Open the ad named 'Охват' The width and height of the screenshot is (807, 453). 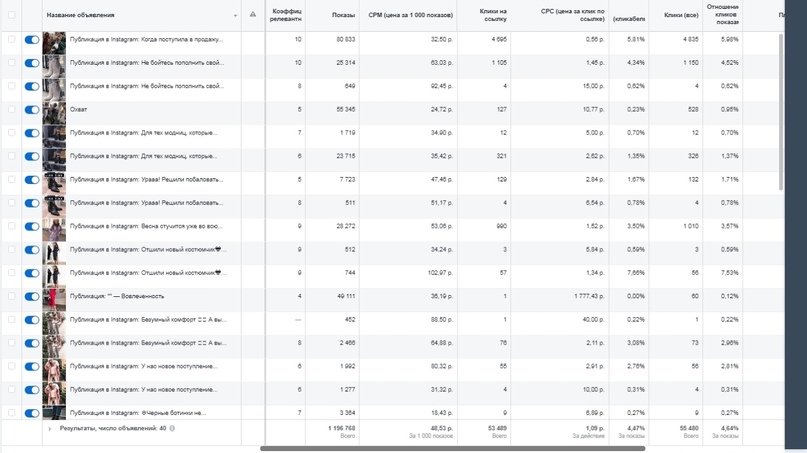point(78,109)
